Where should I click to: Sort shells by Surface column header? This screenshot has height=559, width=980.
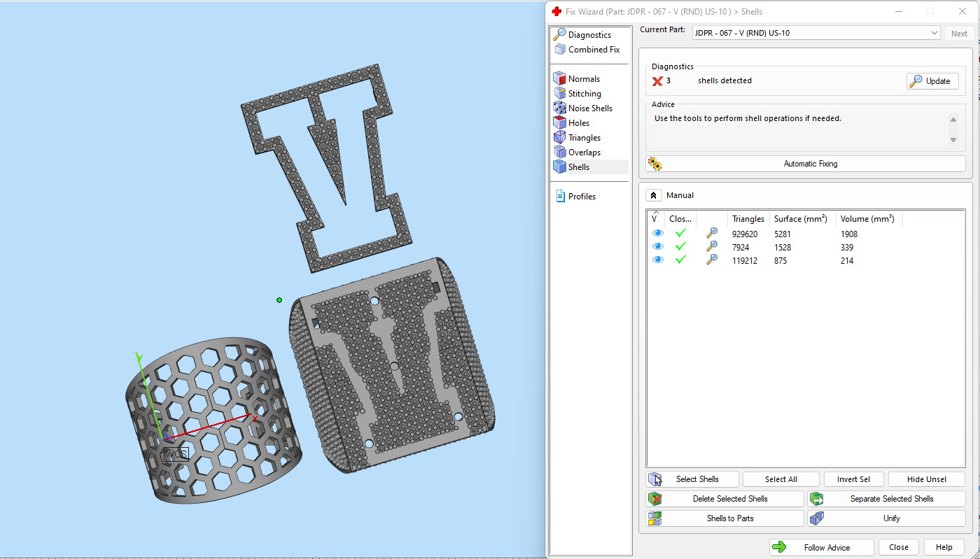802,219
